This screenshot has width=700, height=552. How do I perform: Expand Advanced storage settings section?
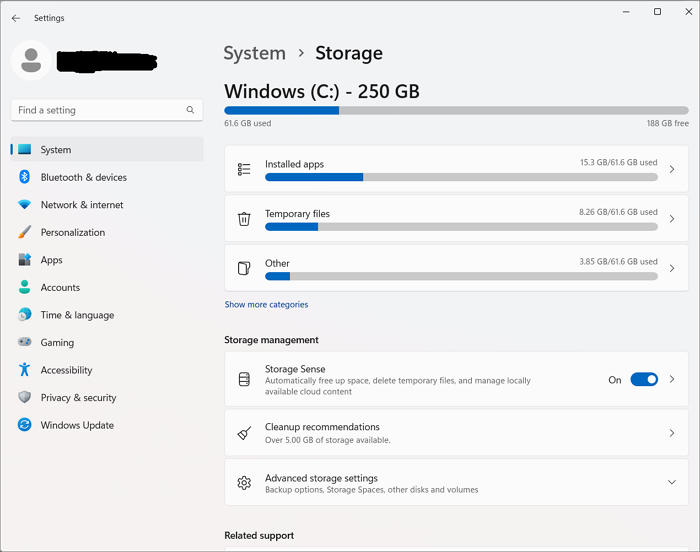pyautogui.click(x=671, y=483)
